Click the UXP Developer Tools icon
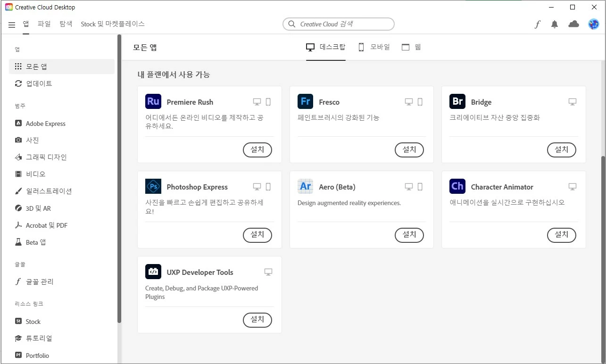This screenshot has height=364, width=606. click(153, 272)
